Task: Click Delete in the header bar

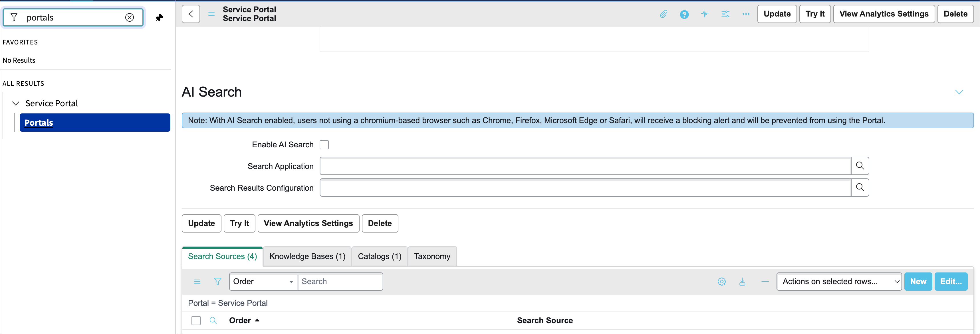Action: (955, 14)
